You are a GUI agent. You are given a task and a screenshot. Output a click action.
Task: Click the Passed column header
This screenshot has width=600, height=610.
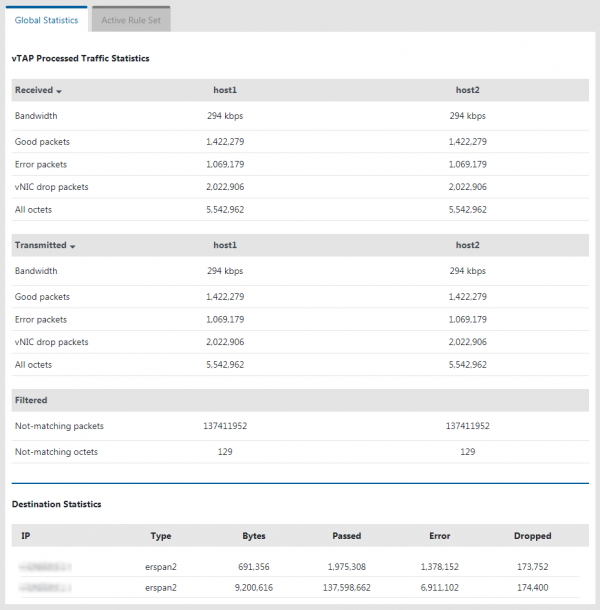(346, 536)
